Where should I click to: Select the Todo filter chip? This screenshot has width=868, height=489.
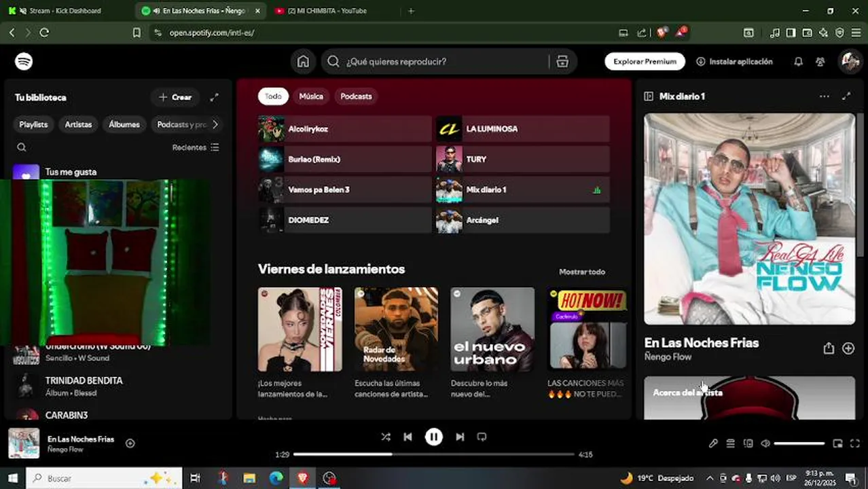tap(273, 96)
